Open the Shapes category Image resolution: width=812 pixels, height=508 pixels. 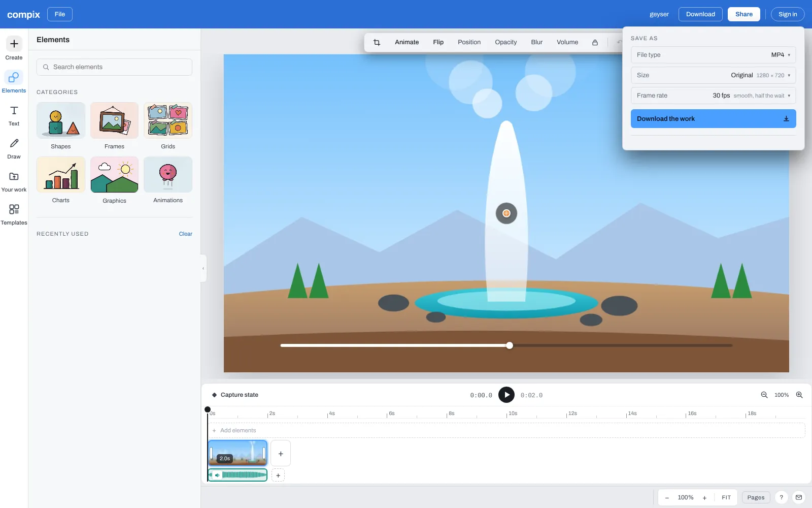[x=61, y=126]
